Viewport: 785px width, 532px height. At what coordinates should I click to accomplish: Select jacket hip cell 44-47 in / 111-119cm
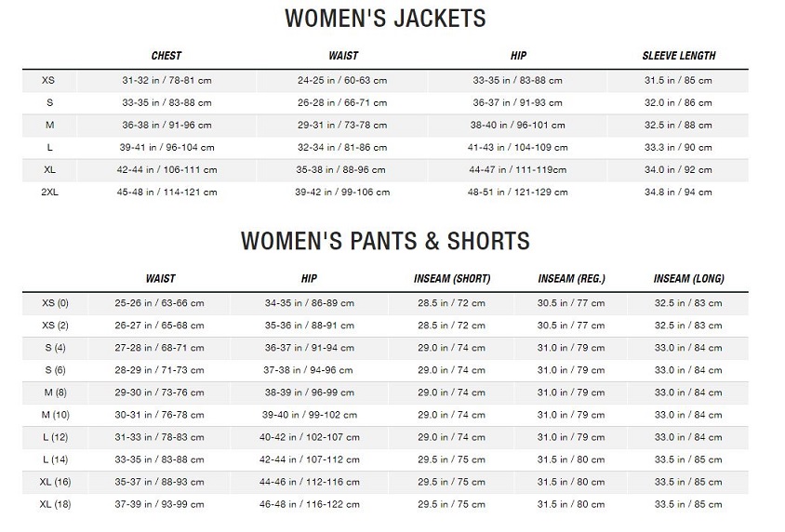point(518,170)
